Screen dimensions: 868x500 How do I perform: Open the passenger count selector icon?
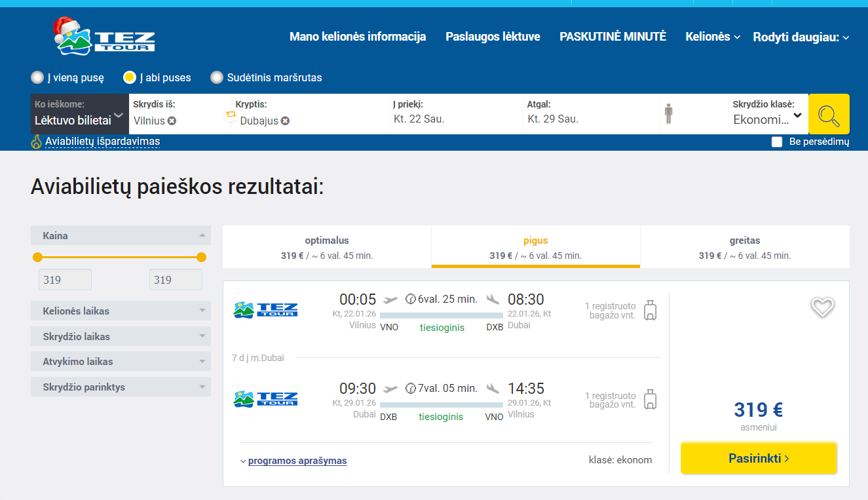pos(668,114)
